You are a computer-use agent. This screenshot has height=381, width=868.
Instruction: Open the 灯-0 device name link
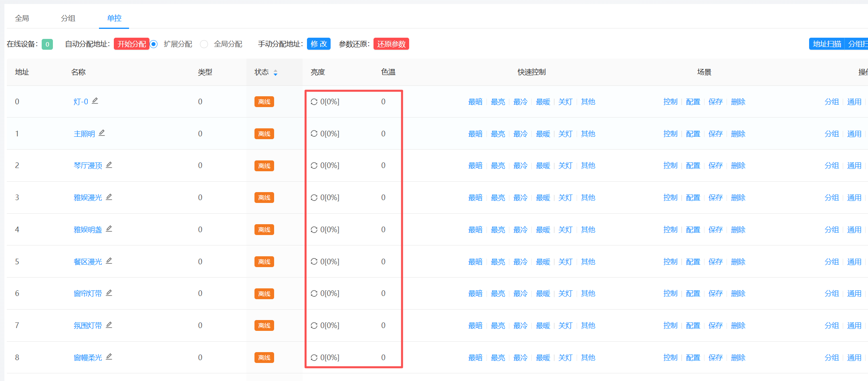coord(81,102)
